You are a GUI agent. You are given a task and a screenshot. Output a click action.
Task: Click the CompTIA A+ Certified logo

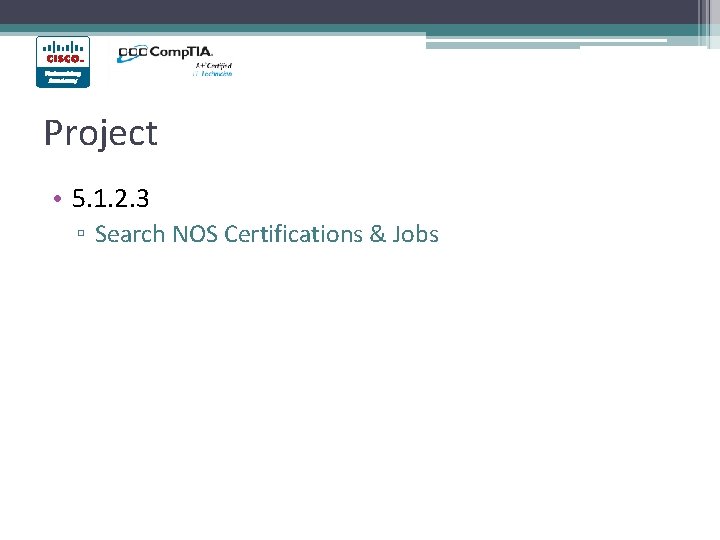[x=175, y=61]
